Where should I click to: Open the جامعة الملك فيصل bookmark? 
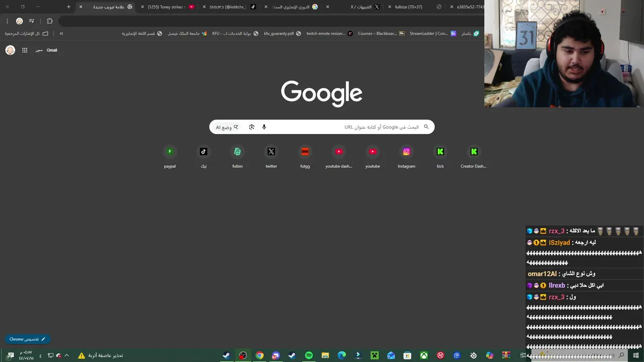click(187, 34)
